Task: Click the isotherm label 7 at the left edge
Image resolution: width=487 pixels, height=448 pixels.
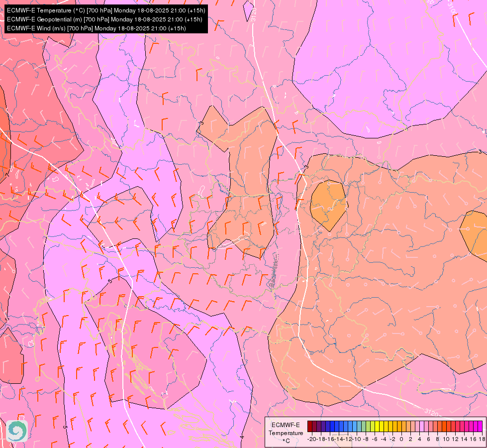Action: (x=7, y=176)
